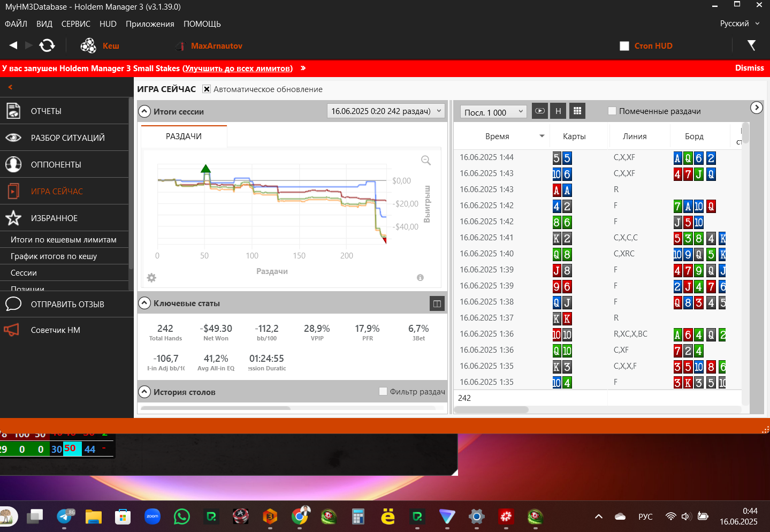The image size is (770, 532).
Task: Open the РАЗБОР СИТУАЦИЙ eye icon
Action: click(13, 138)
